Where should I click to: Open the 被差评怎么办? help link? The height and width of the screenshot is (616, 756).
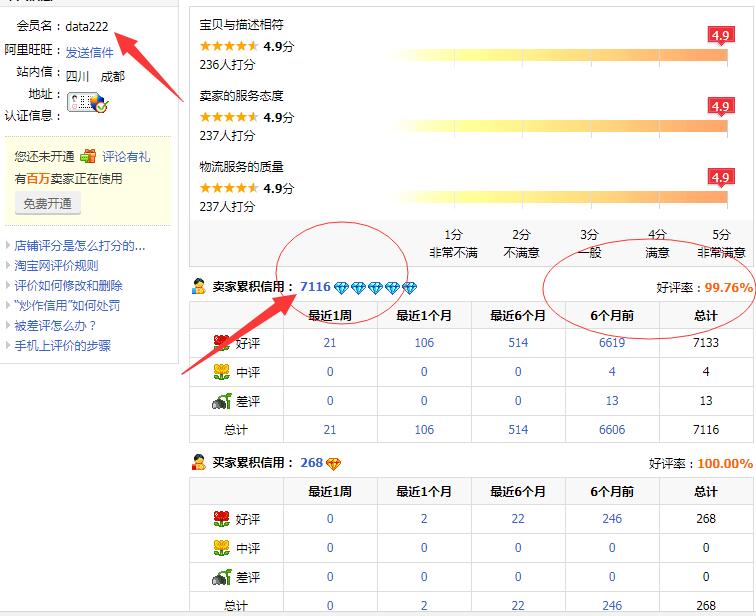pyautogui.click(x=56, y=326)
